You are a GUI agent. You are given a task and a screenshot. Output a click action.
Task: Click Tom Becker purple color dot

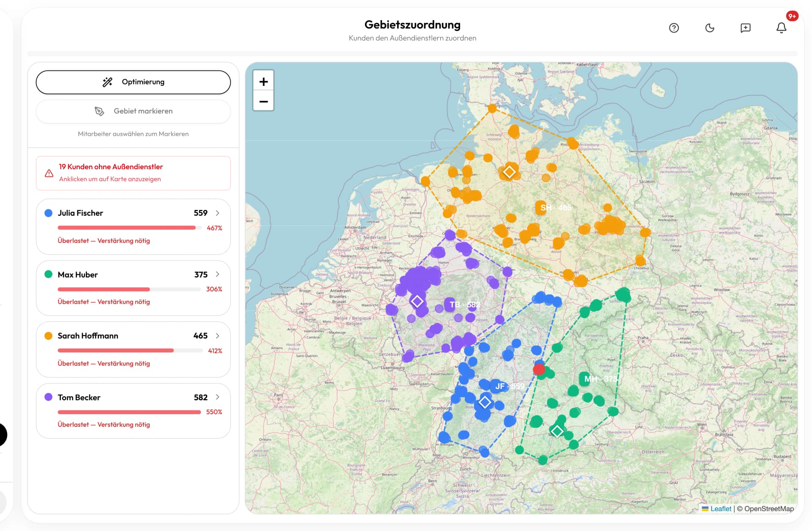pos(49,397)
